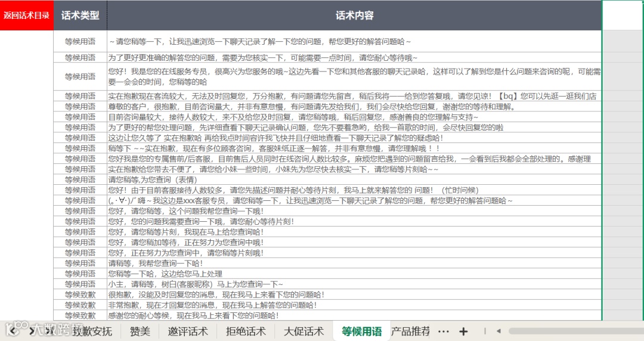Open the 邀评话术 sheet tab
Screen dimensions: 644x341
pos(188,331)
